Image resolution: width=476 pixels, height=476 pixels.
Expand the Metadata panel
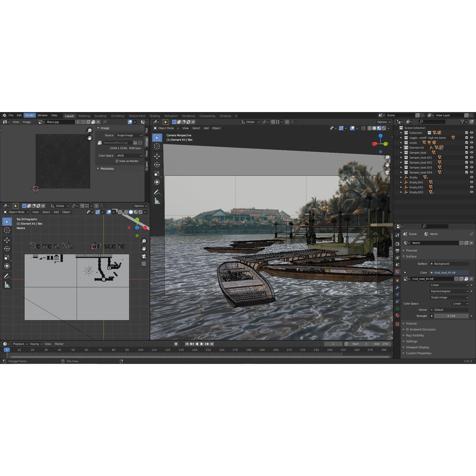pyautogui.click(x=107, y=169)
